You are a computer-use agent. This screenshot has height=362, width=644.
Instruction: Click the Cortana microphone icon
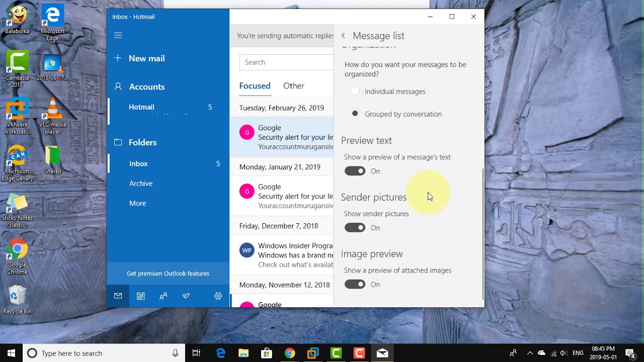click(175, 353)
